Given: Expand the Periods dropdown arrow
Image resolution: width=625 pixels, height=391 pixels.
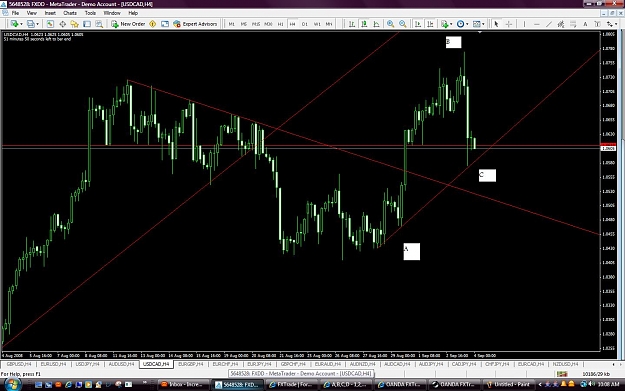Looking at the screenshot, I should tap(467, 24).
